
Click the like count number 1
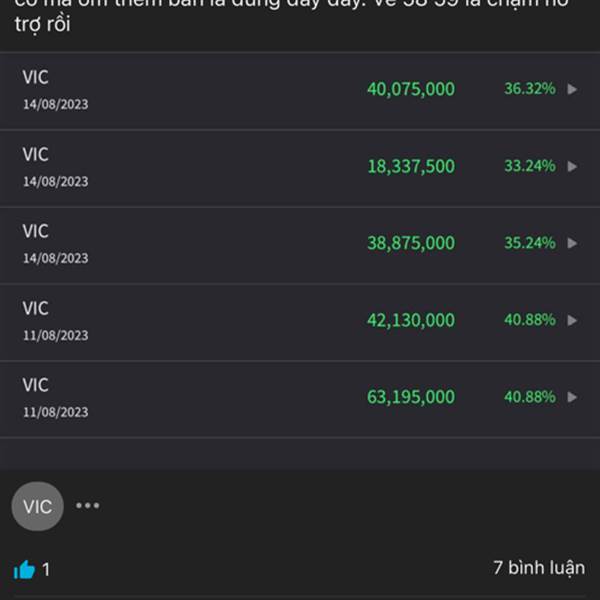point(46,570)
